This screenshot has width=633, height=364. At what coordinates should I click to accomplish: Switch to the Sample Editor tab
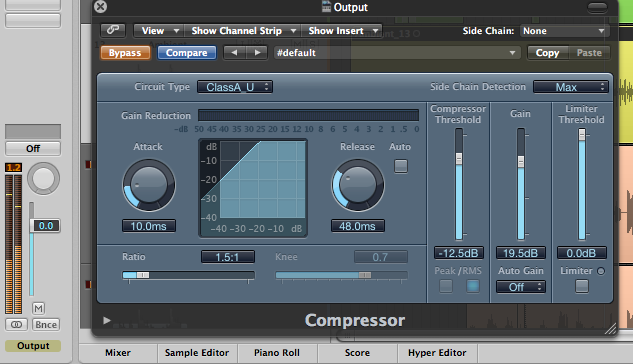click(197, 353)
